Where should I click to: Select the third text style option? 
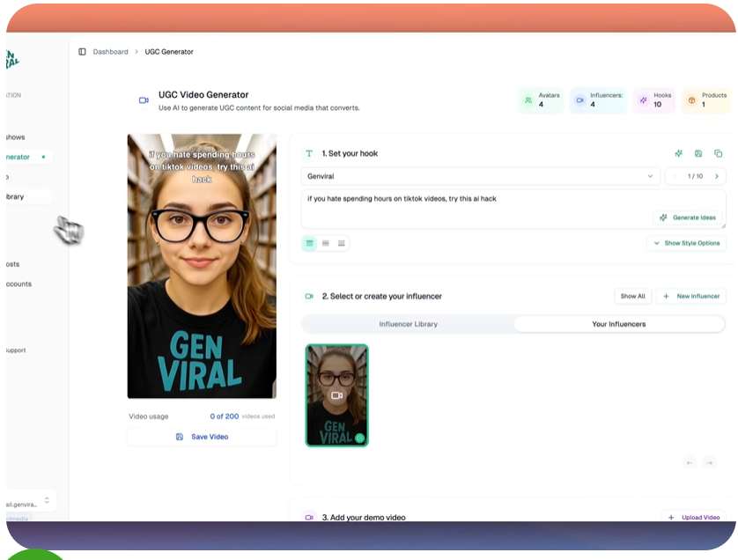[x=342, y=243]
